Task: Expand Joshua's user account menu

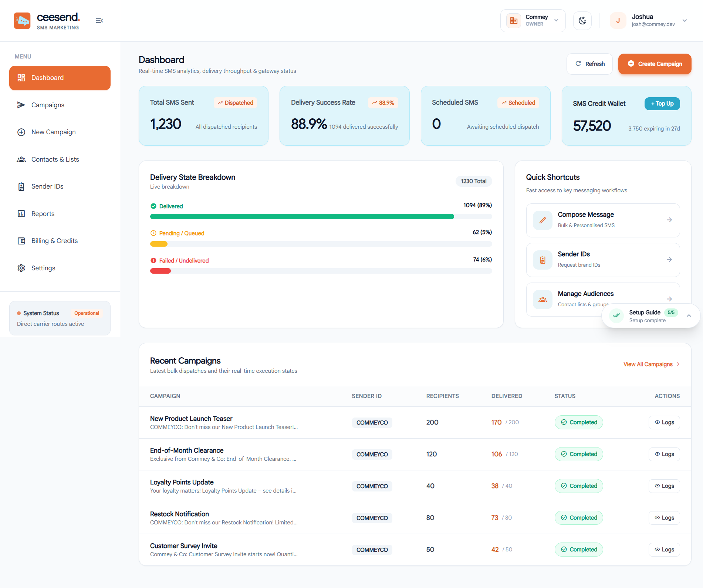Action: pyautogui.click(x=685, y=21)
